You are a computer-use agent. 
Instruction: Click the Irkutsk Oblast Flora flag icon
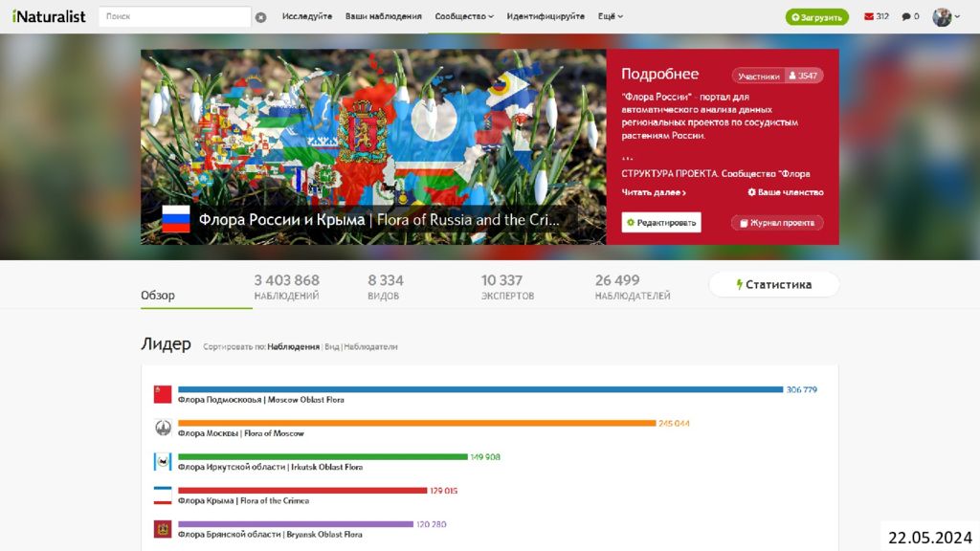[x=163, y=462]
